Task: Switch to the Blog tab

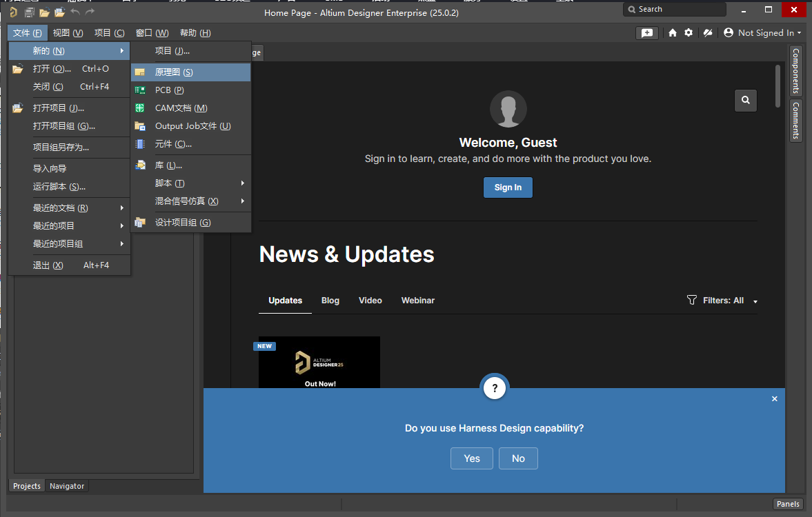Action: (x=330, y=301)
